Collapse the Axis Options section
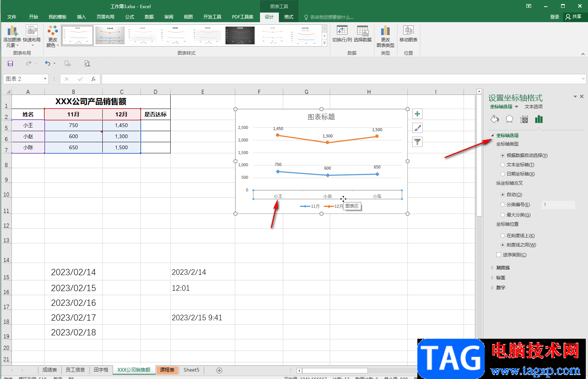The image size is (588, 379). coord(492,136)
